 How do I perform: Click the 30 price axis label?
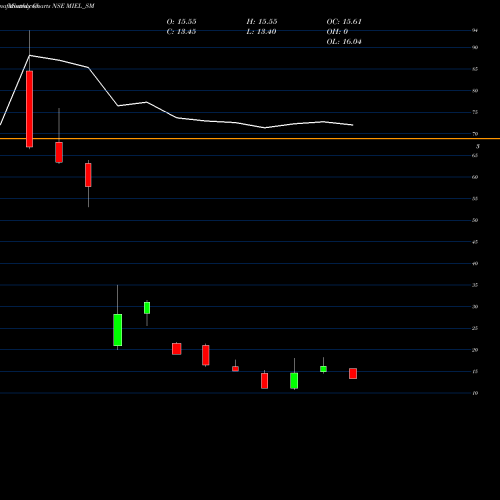(x=475, y=307)
